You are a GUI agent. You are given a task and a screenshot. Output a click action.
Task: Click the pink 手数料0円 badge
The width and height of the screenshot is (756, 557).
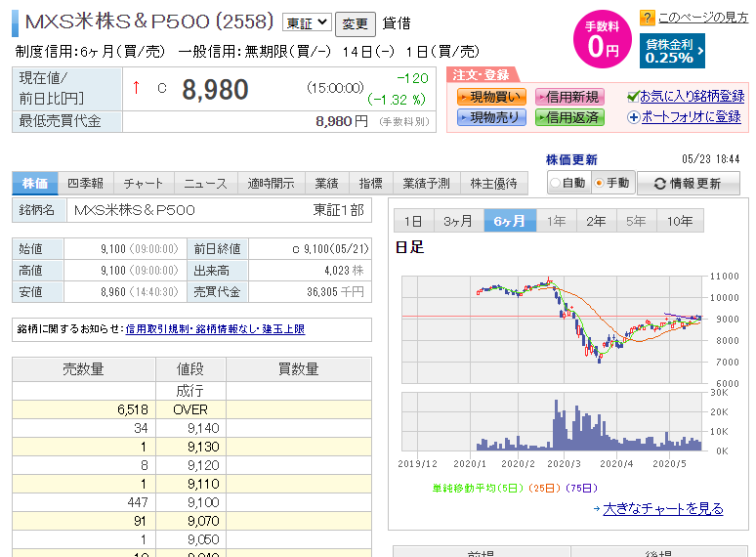603,39
